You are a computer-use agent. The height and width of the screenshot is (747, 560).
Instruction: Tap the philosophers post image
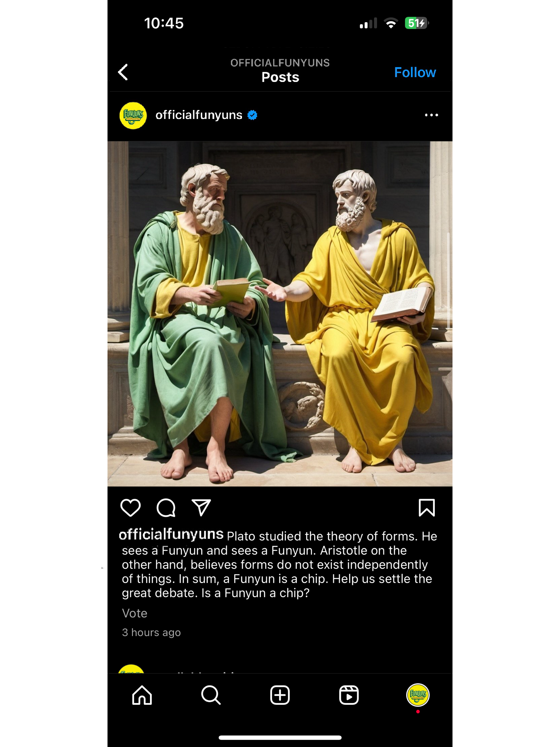[280, 314]
